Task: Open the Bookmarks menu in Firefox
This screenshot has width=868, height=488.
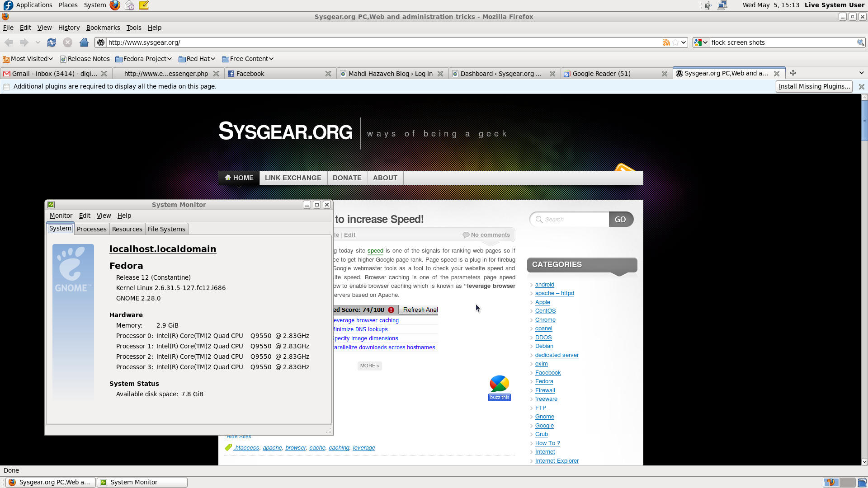Action: click(x=103, y=28)
